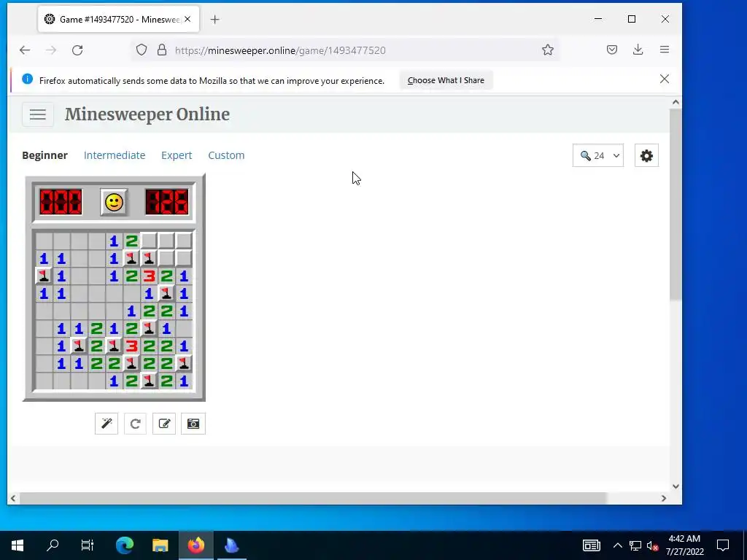Viewport: 747px width, 560px height.
Task: Switch to Expert difficulty
Action: coord(177,155)
